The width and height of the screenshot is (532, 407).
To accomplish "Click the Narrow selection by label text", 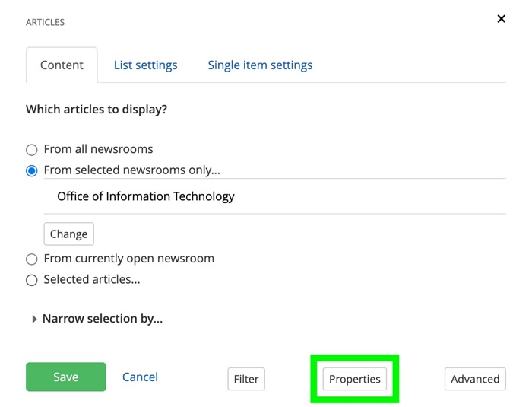I will coord(103,319).
